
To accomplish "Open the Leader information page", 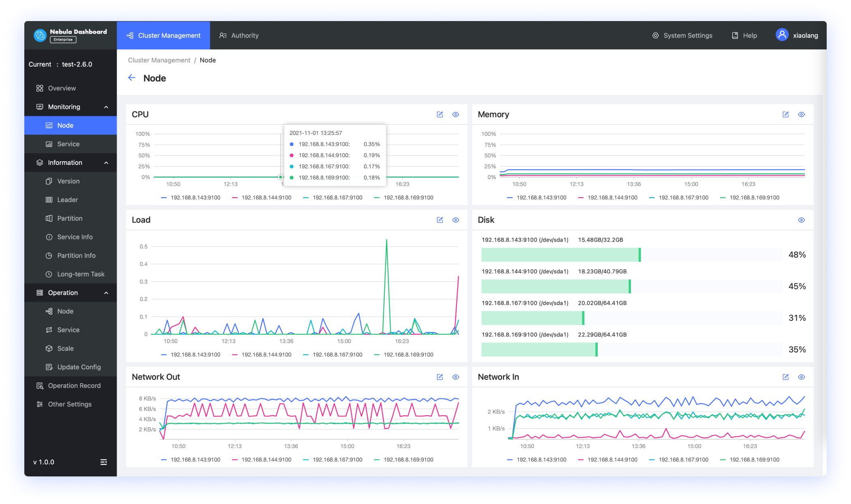I will click(67, 200).
